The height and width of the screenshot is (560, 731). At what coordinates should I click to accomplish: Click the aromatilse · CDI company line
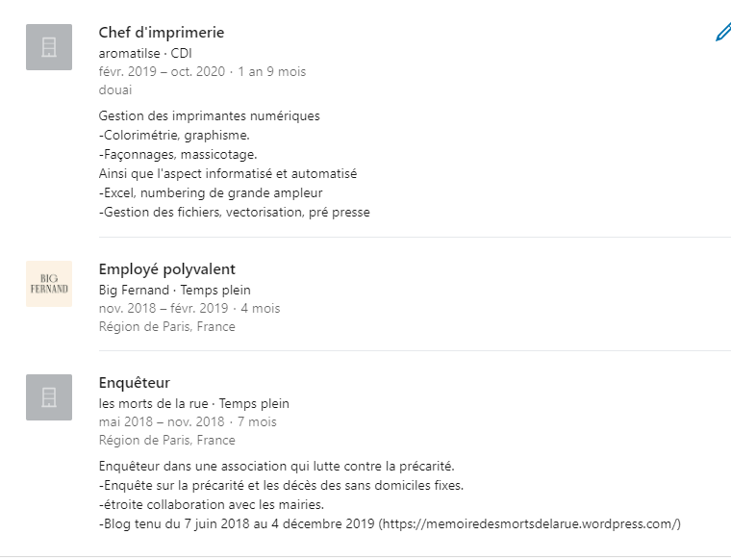(145, 53)
